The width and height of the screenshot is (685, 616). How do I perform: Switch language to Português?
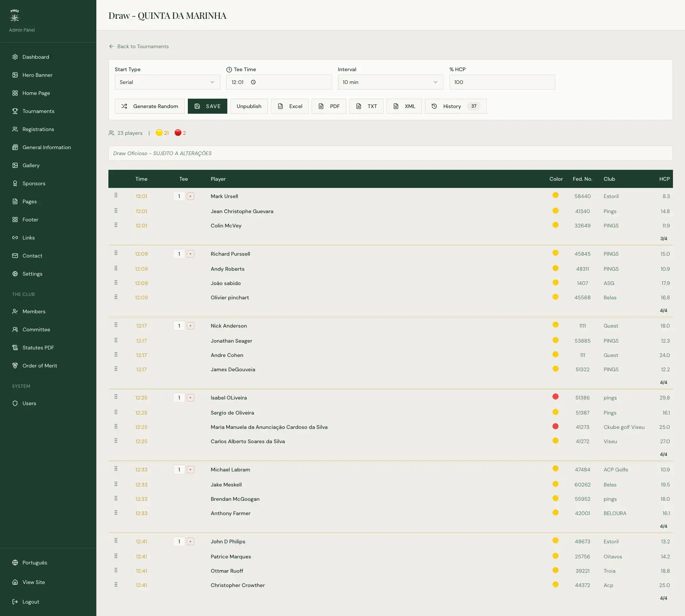pyautogui.click(x=48, y=563)
